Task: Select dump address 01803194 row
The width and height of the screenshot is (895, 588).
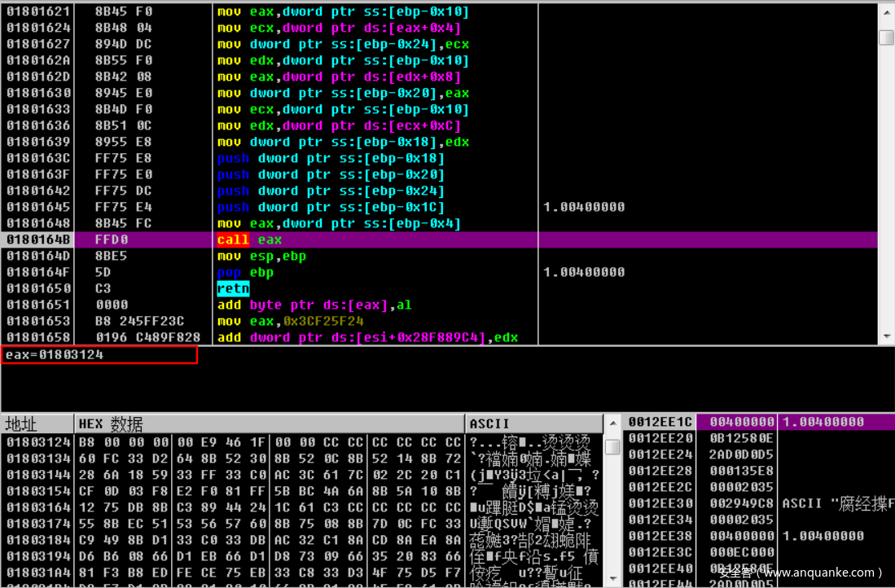Action: (x=39, y=556)
